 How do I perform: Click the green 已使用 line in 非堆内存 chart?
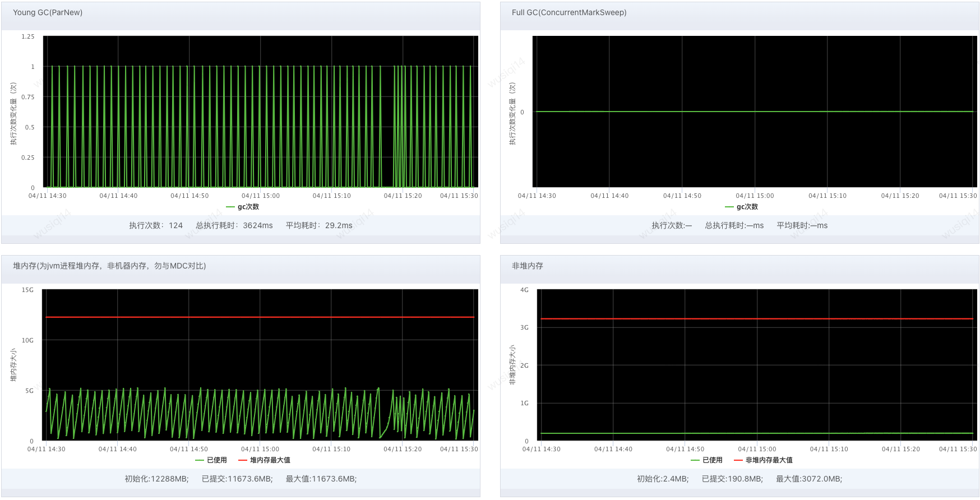click(x=757, y=433)
